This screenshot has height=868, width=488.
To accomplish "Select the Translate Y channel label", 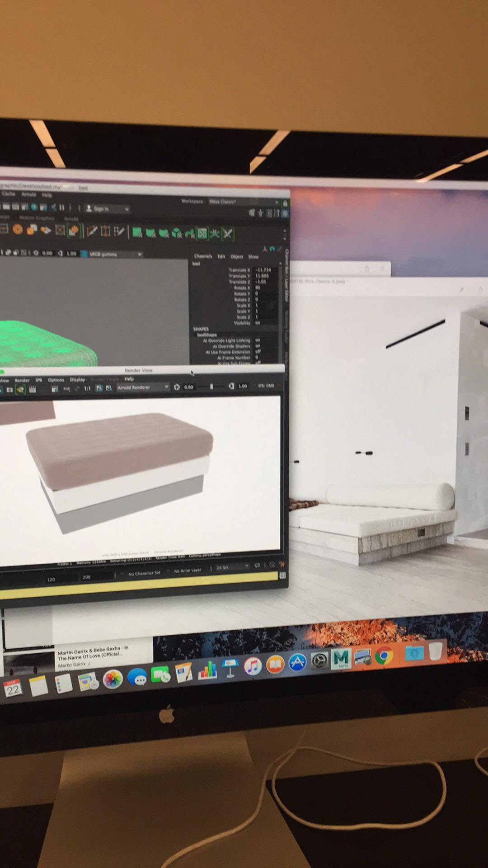I will [239, 276].
